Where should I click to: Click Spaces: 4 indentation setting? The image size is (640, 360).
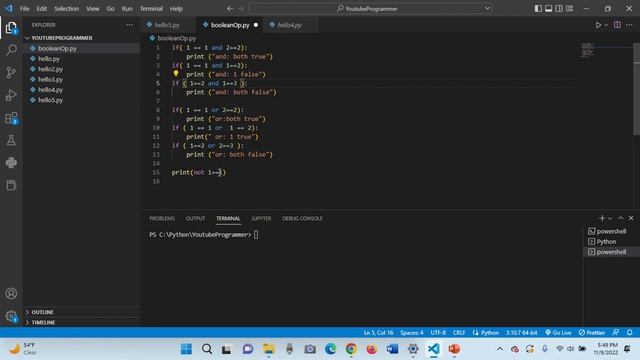coord(412,333)
